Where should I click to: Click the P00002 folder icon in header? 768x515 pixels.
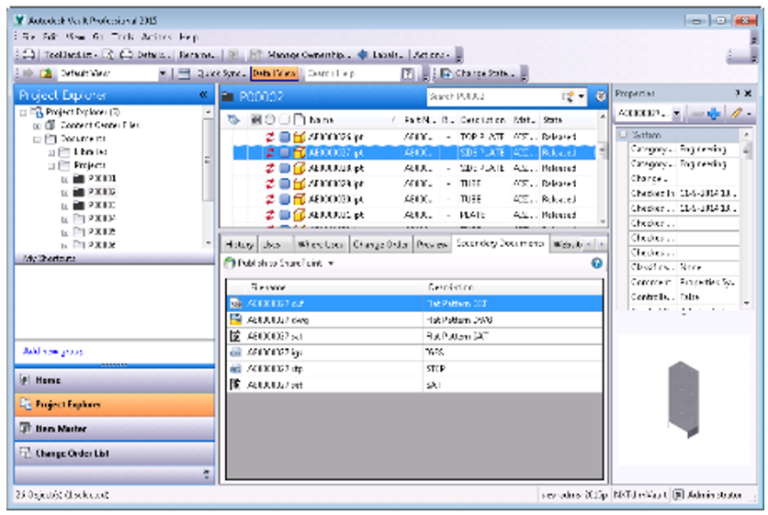(227, 97)
